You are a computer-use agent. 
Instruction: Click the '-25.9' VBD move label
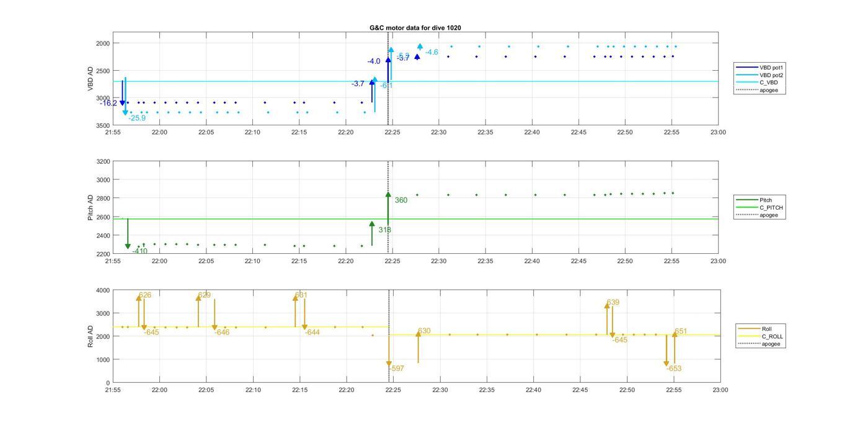click(x=137, y=118)
